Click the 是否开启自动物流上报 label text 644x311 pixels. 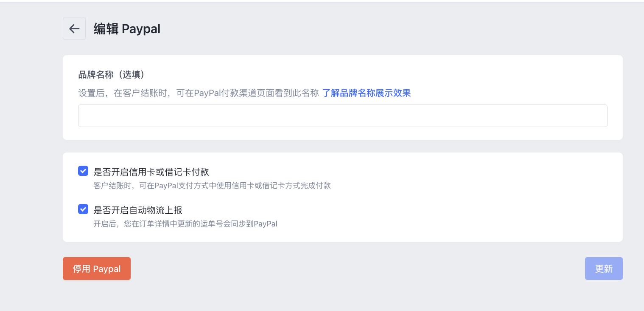137,210
